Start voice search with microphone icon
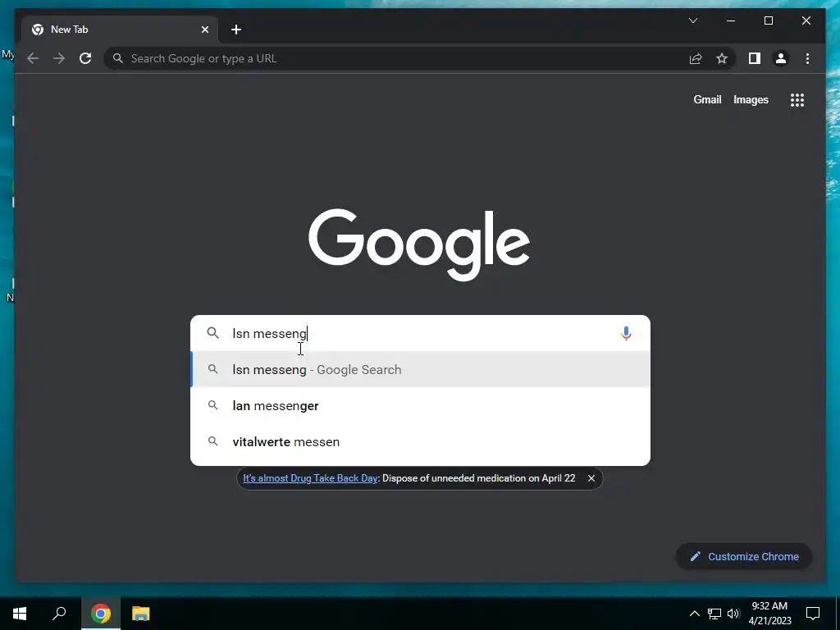840x630 pixels. pos(626,333)
